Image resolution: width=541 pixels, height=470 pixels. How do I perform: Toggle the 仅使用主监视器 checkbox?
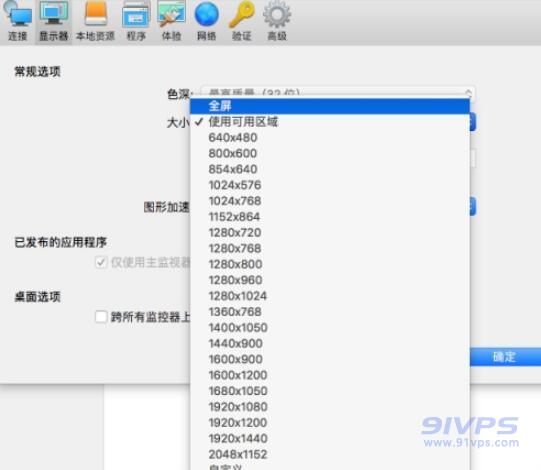pos(101,262)
